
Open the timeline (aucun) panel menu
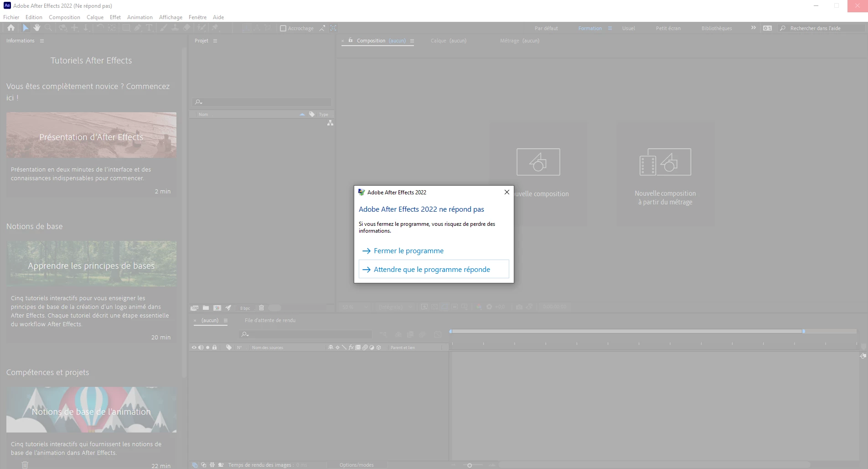click(x=226, y=320)
